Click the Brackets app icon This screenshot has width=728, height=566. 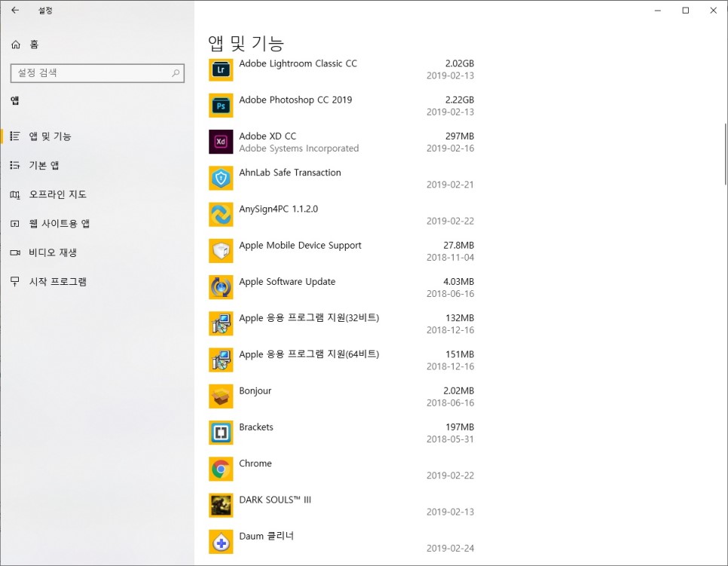(221, 433)
